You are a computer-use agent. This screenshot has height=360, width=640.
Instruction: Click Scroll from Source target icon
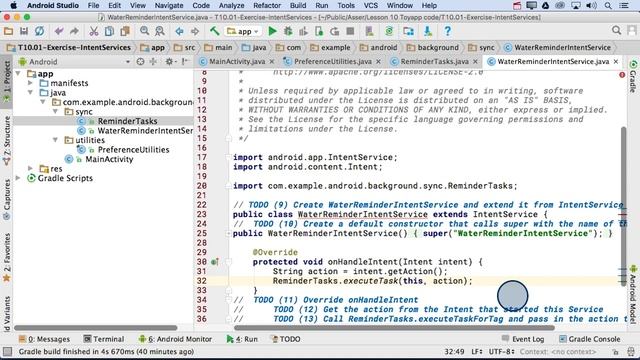point(140,62)
